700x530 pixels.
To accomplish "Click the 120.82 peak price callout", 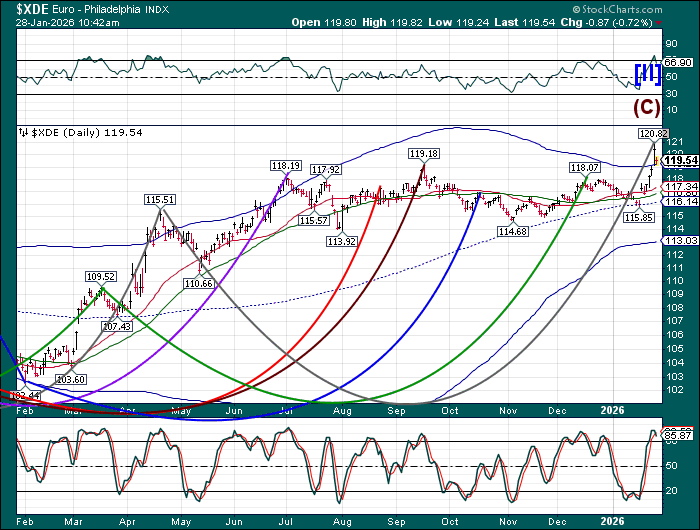I will 651,133.
